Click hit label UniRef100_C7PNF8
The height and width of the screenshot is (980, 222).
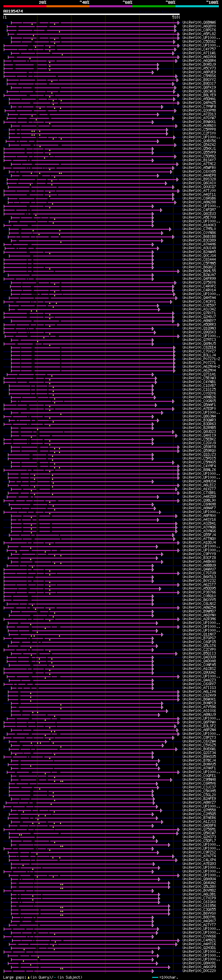(199, 106)
